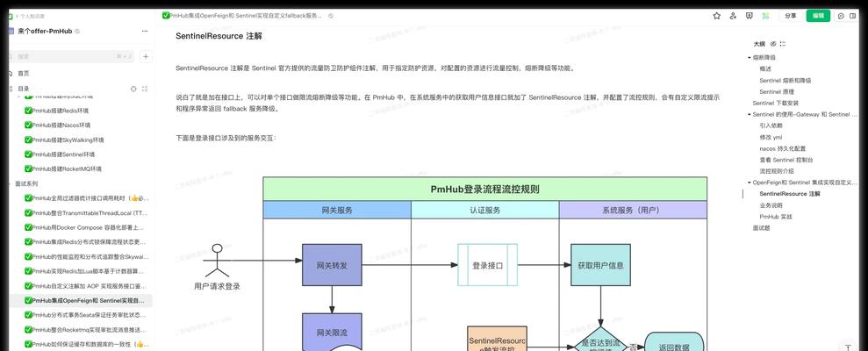Open PmHub自定义注解加 AOP document
The height and width of the screenshot is (351, 868).
pos(87,286)
